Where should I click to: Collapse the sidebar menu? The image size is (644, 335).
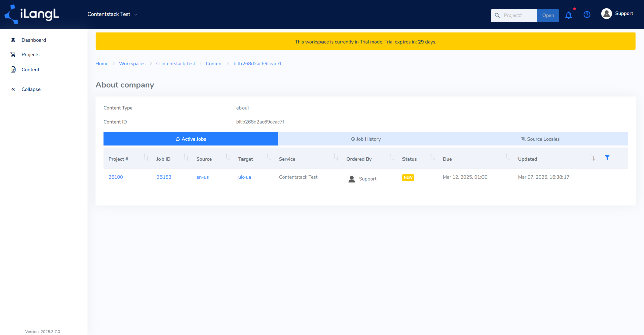point(31,89)
